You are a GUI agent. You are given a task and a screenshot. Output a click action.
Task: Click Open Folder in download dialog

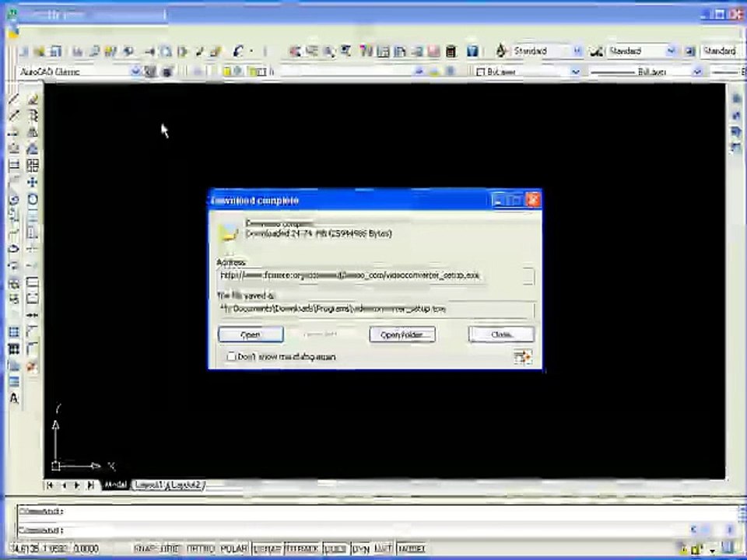(402, 334)
